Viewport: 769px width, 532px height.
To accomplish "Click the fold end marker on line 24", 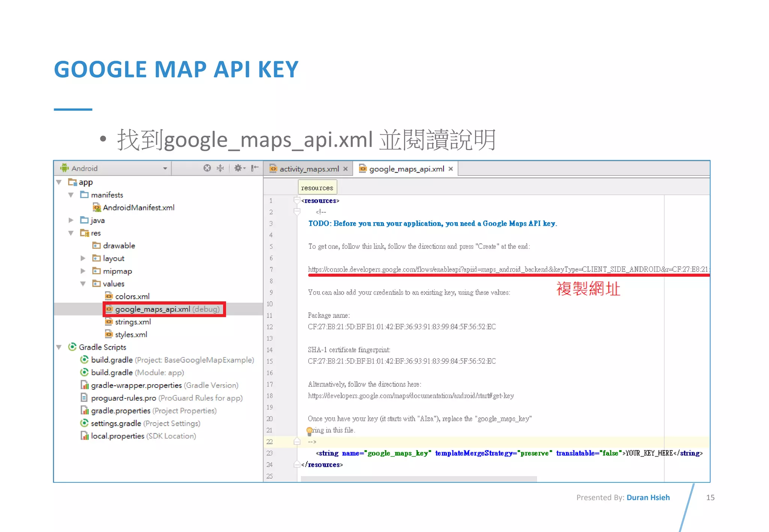I will [x=297, y=464].
